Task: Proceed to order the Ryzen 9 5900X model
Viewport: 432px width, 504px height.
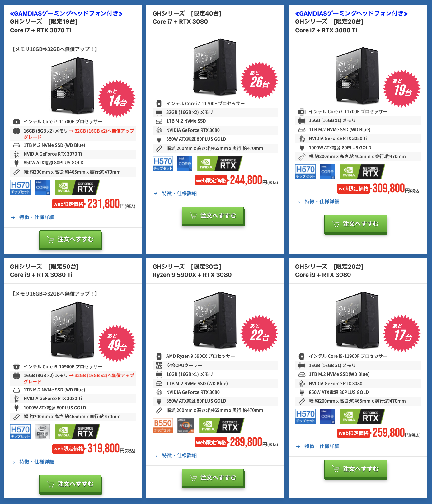Action: click(x=213, y=478)
